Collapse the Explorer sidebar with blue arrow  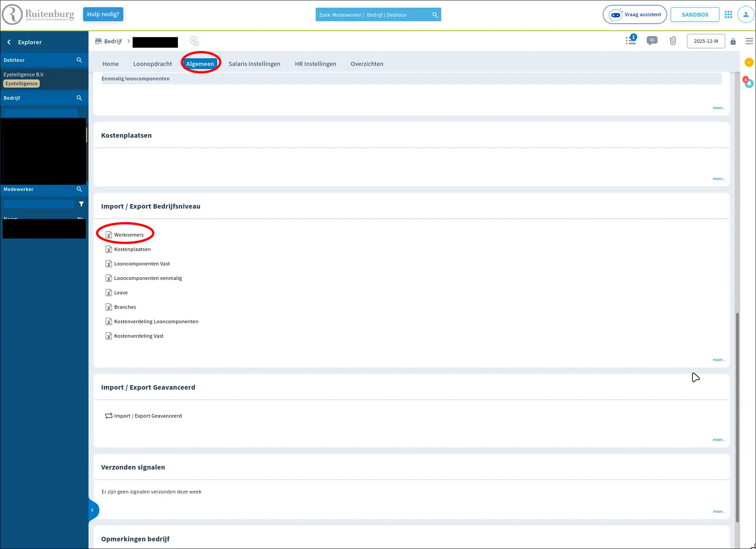93,510
